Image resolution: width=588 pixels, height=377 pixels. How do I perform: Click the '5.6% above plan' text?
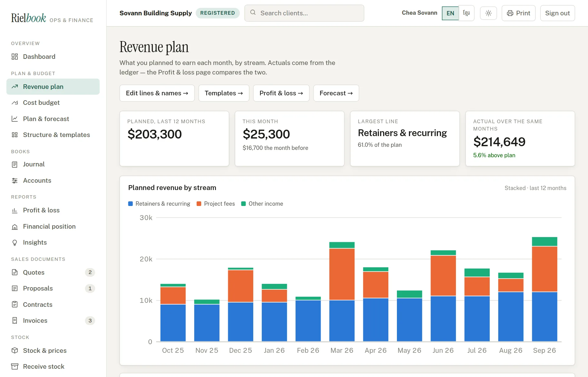point(494,155)
